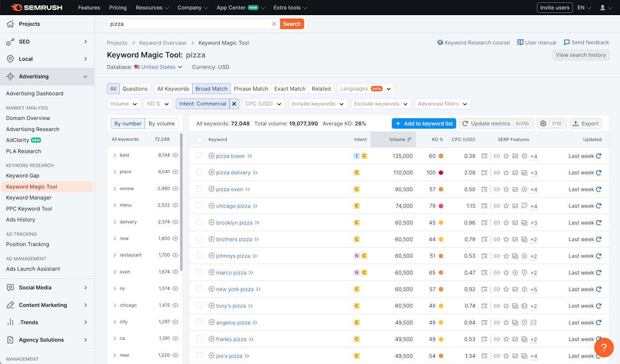This screenshot has height=364, width=620.
Task: Click the Export button
Action: click(x=586, y=124)
